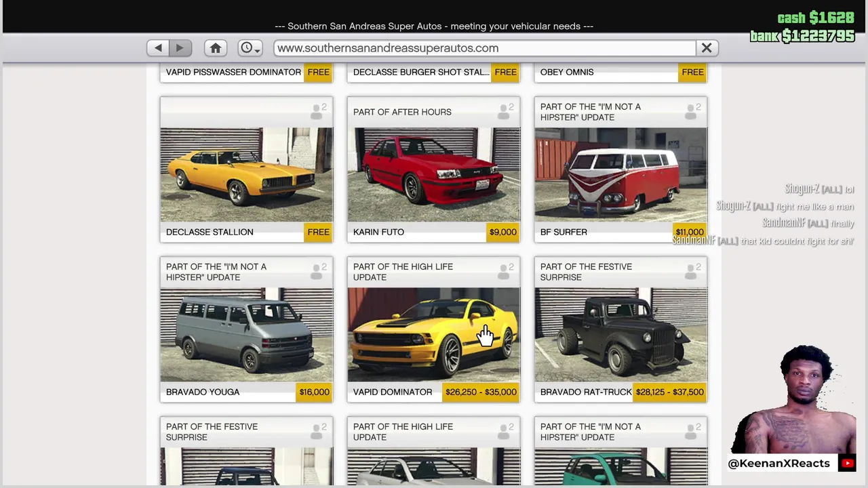
Task: Close the in-game browser with X
Action: click(707, 48)
